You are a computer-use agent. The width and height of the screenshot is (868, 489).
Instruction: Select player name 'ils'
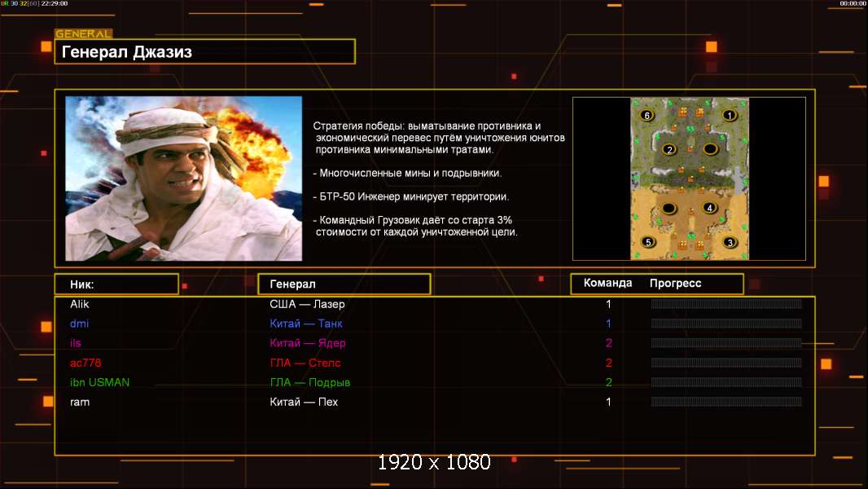click(76, 343)
